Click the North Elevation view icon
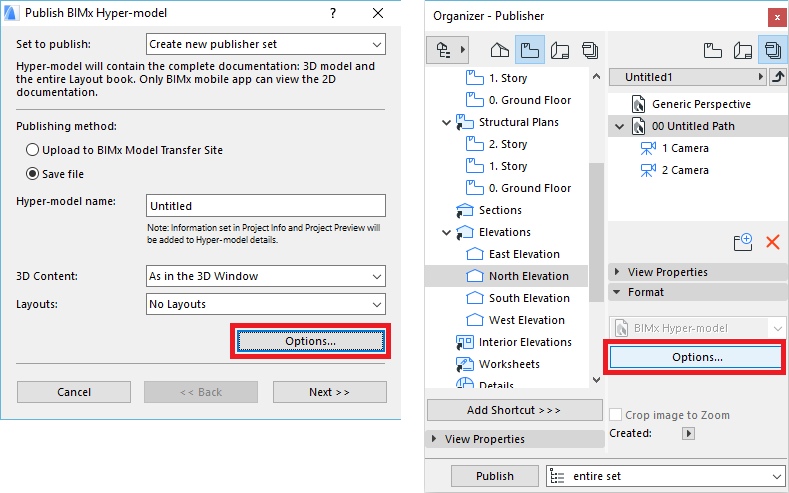This screenshot has height=493, width=789. click(475, 277)
